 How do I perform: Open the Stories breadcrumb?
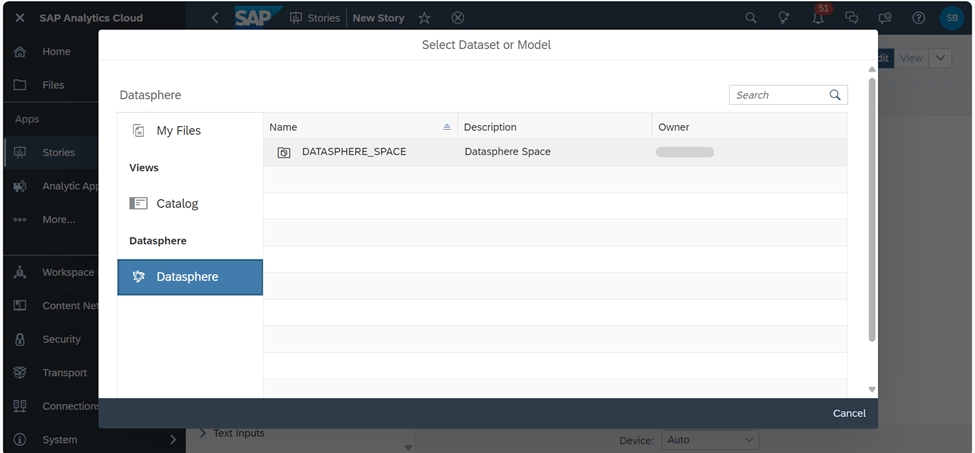click(316, 18)
